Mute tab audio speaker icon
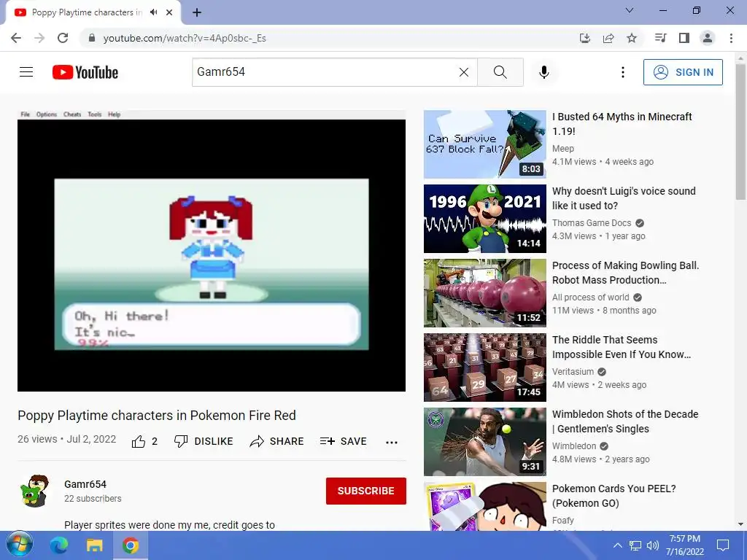Viewport: 747px width, 560px height. (153, 12)
